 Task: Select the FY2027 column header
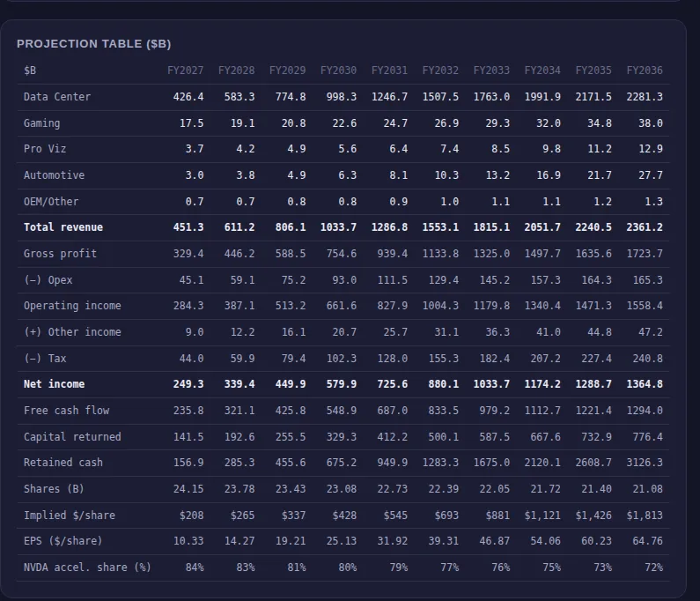tap(185, 70)
